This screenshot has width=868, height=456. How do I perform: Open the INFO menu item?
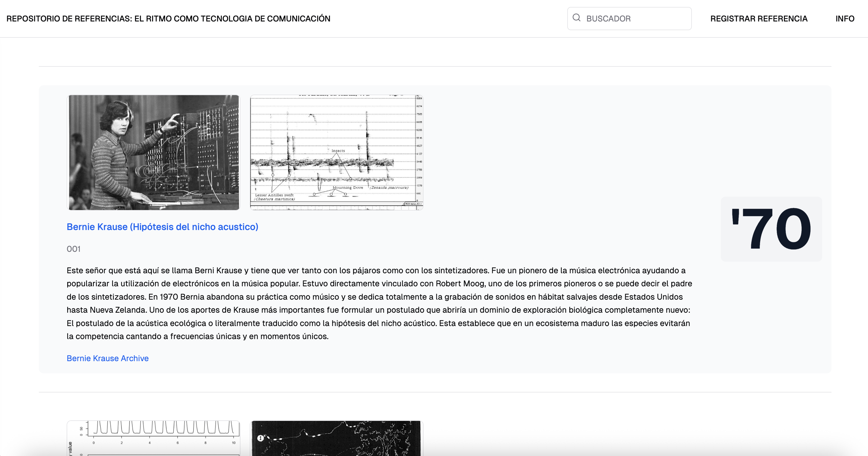[x=845, y=19]
